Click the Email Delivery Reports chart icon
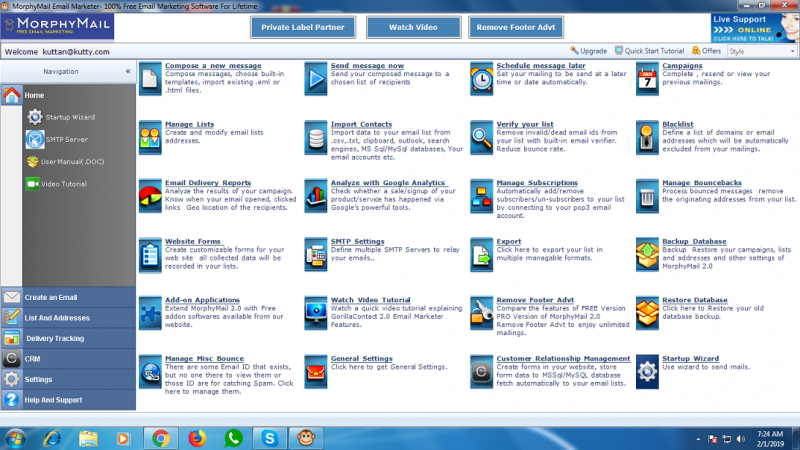Screen dimensions: 800x450 150,192
